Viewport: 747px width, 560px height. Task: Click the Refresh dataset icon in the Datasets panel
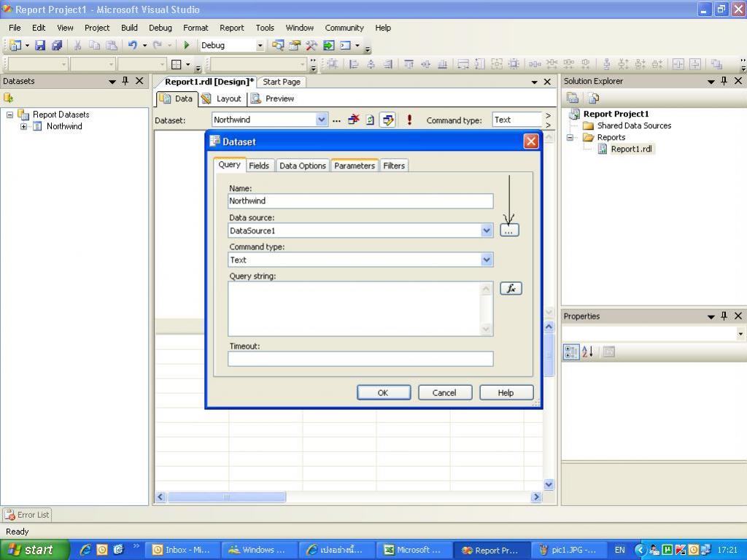click(9, 98)
